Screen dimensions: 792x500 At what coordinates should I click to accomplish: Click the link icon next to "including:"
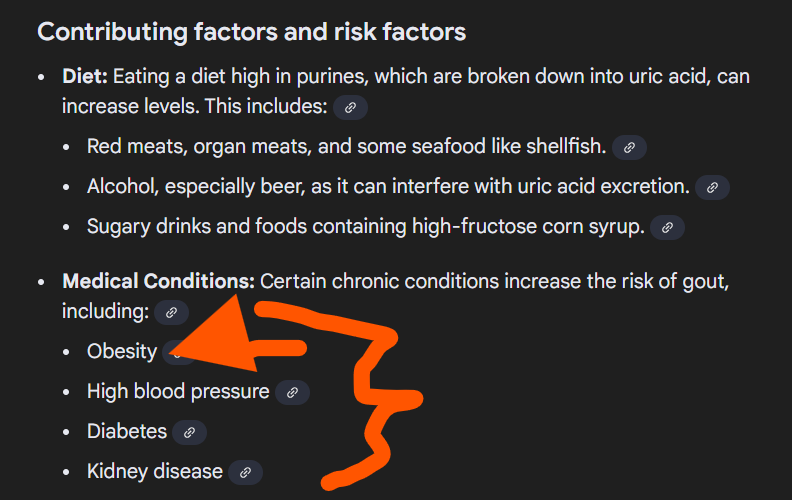(171, 313)
